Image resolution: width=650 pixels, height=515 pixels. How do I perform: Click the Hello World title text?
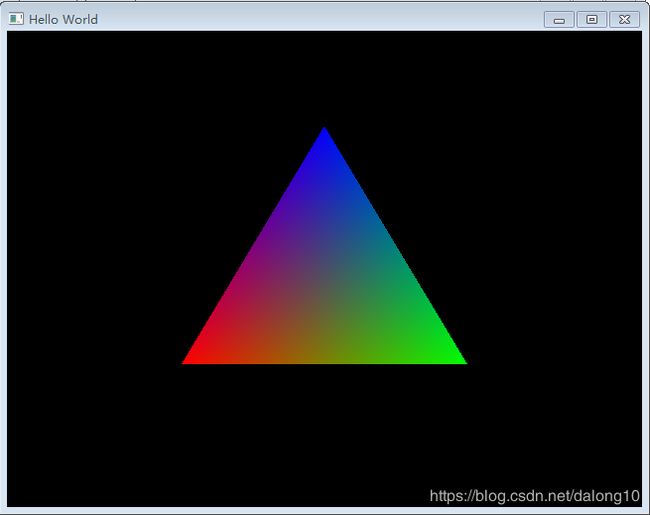click(63, 19)
